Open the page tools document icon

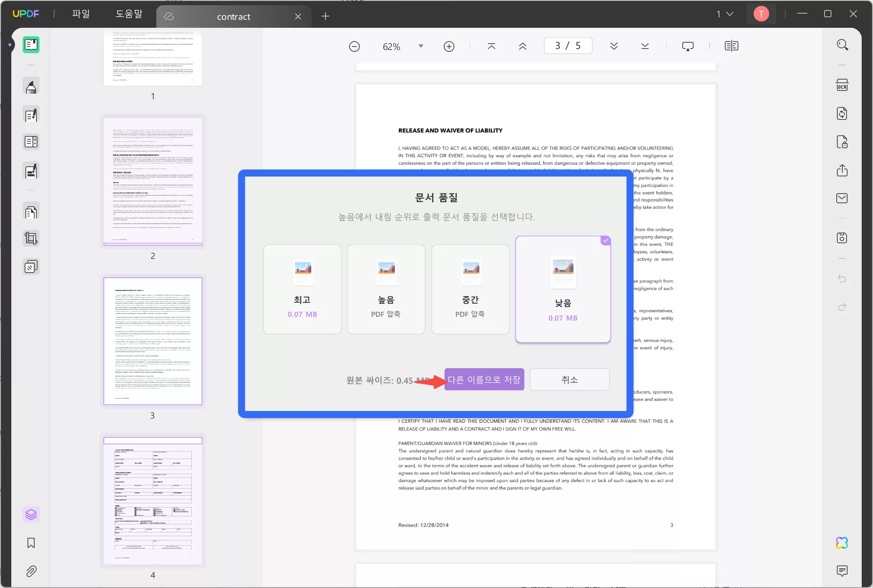click(x=31, y=212)
